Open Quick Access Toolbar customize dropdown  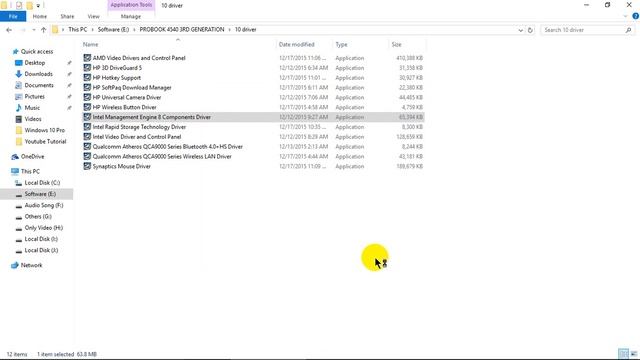coord(38,5)
